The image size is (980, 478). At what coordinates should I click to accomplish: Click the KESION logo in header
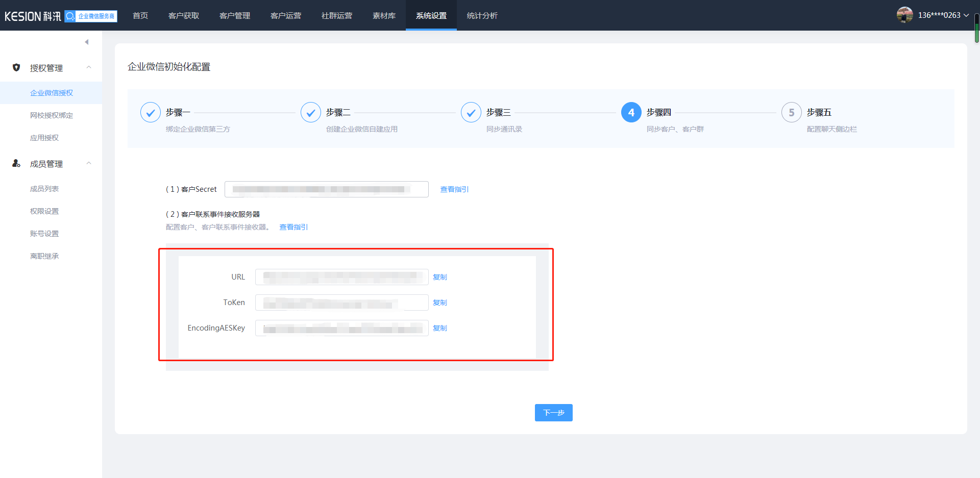[x=33, y=16]
